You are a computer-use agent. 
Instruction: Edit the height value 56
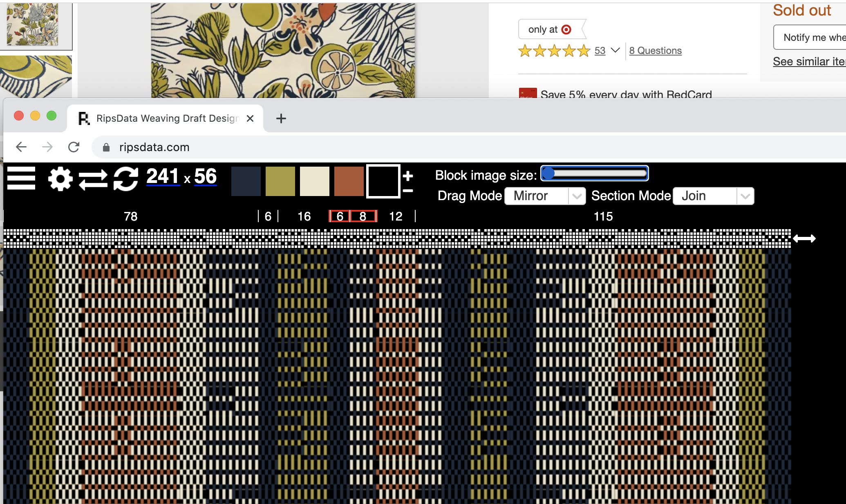click(206, 176)
